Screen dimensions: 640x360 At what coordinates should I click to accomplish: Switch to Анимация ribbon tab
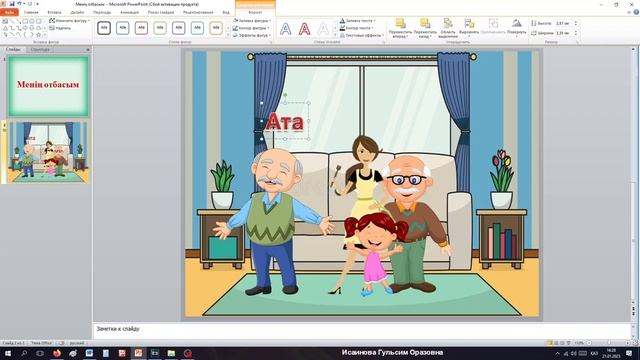pos(129,12)
